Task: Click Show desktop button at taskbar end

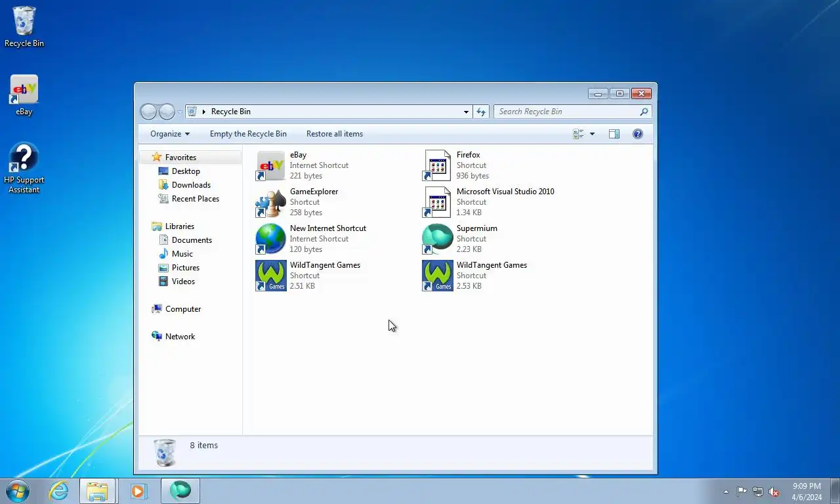Action: (835, 492)
